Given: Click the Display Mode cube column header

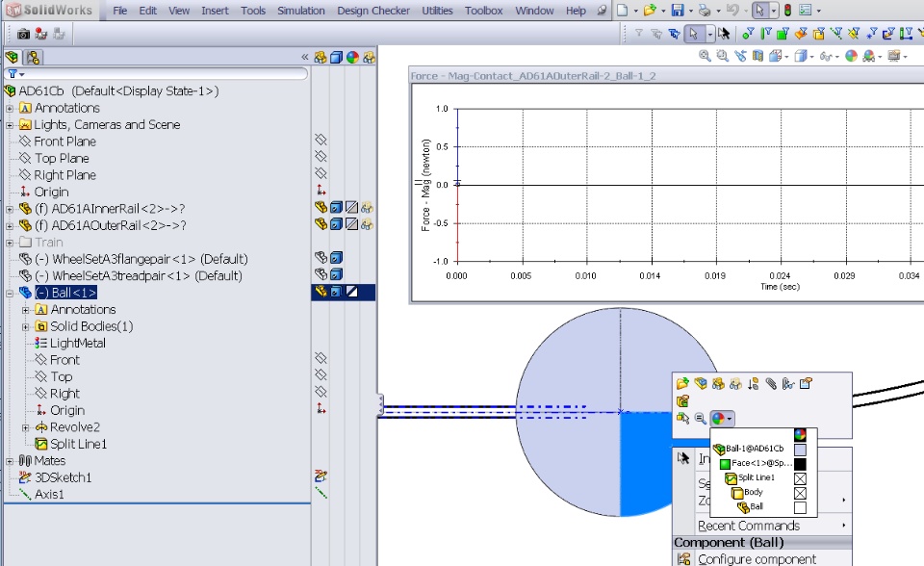Looking at the screenshot, I should [x=336, y=57].
